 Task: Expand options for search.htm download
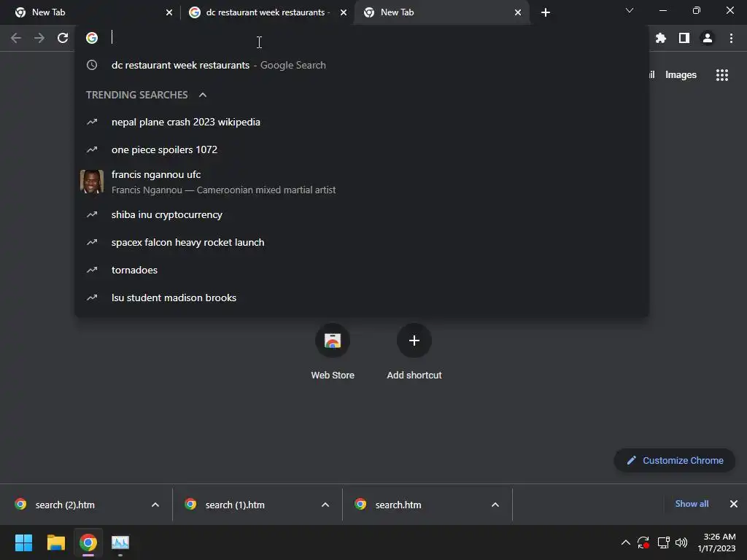coord(495,505)
